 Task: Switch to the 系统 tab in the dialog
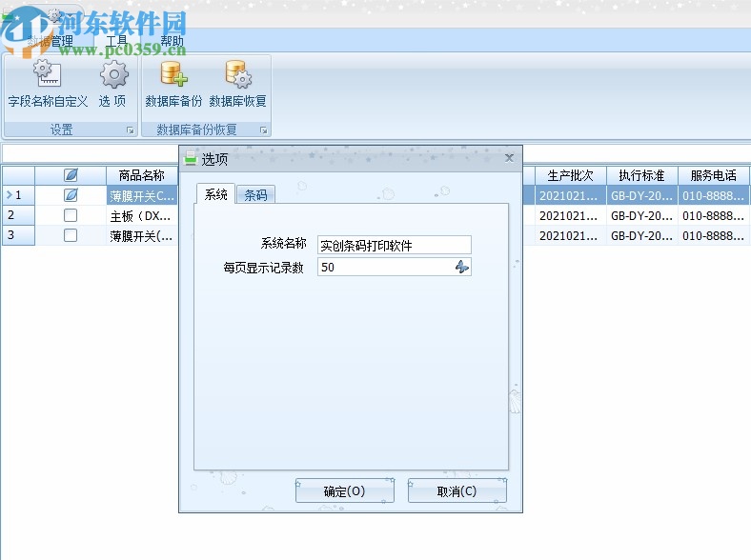(x=215, y=194)
